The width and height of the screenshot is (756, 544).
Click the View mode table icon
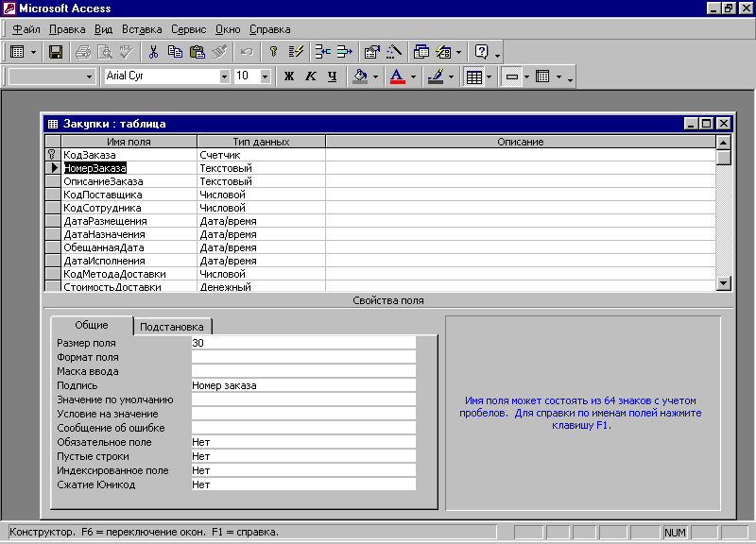(x=17, y=52)
